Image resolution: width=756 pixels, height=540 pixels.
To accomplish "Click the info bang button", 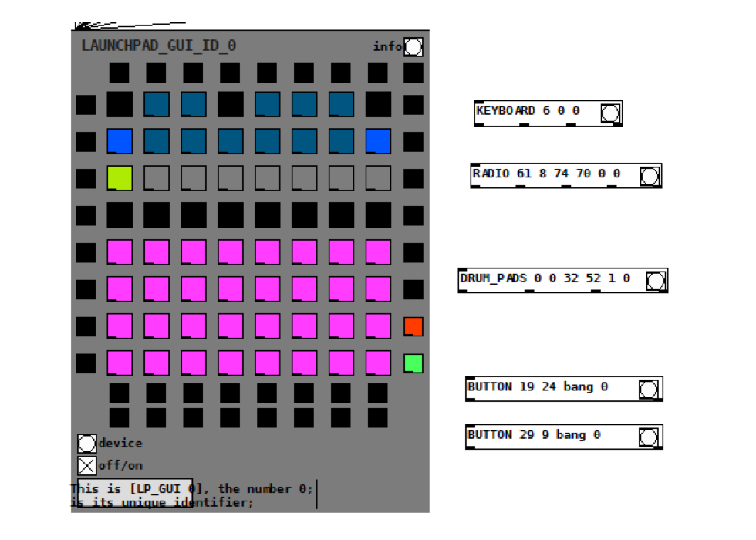I will pos(413,47).
